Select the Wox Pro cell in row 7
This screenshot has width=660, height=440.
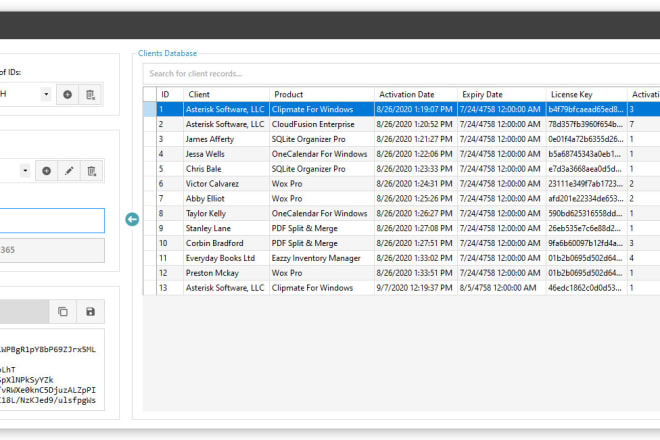pyautogui.click(x=322, y=199)
